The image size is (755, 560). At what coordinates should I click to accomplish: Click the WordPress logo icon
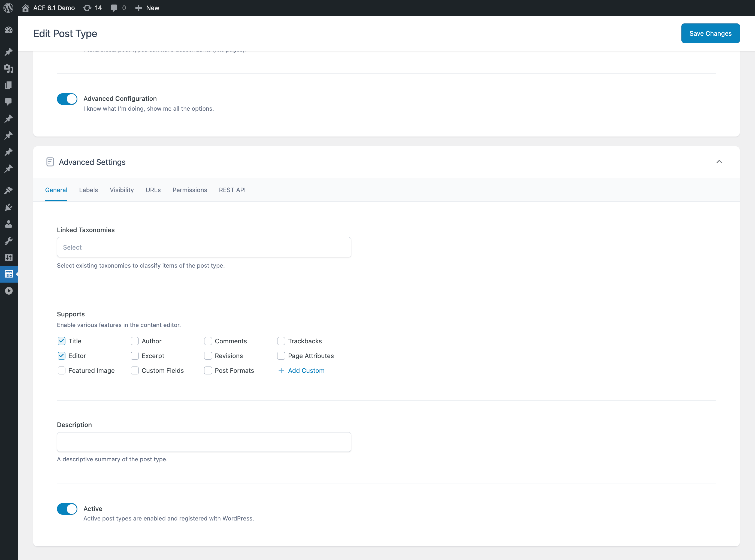click(x=8, y=8)
